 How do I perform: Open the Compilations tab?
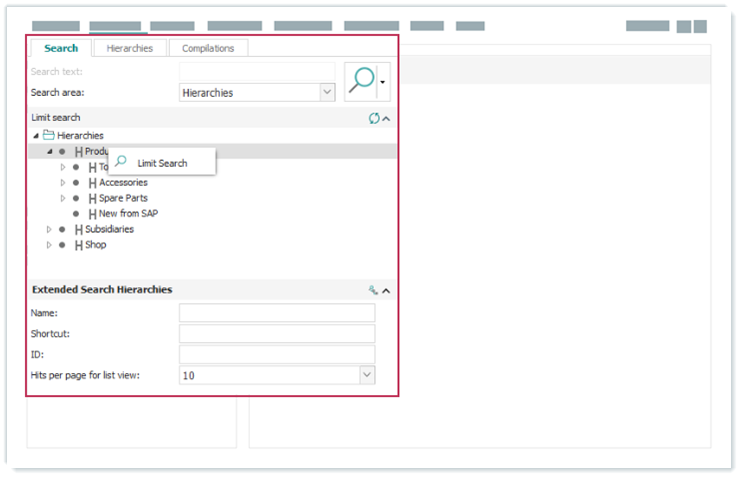click(208, 48)
